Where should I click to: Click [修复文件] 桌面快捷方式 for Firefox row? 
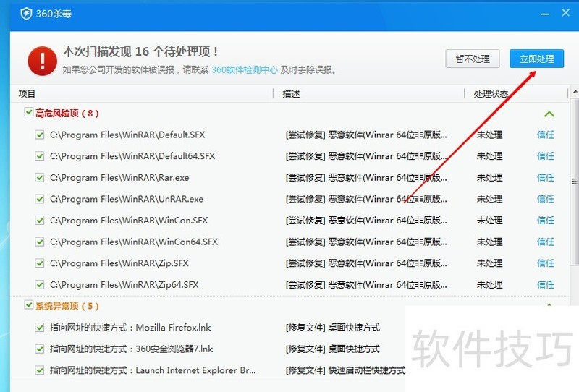point(333,328)
